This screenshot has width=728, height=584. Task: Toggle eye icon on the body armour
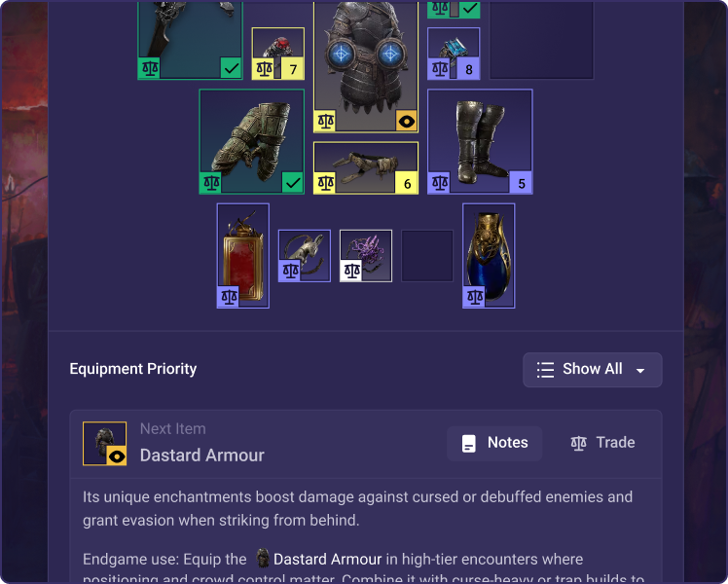tap(407, 122)
